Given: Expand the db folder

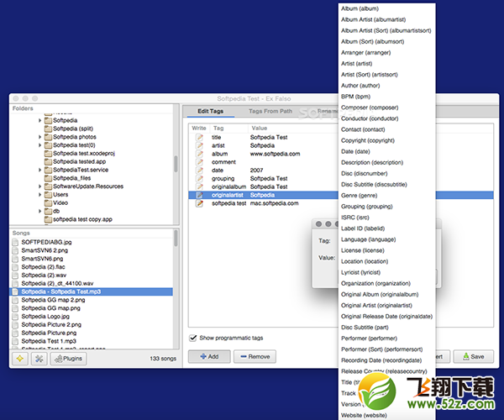Looking at the screenshot, I should coord(39,211).
